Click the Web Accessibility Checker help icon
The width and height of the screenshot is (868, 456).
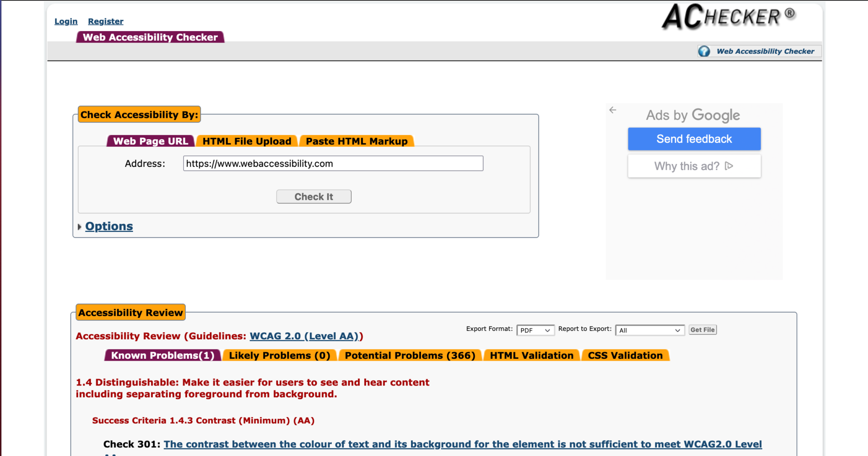tap(704, 51)
